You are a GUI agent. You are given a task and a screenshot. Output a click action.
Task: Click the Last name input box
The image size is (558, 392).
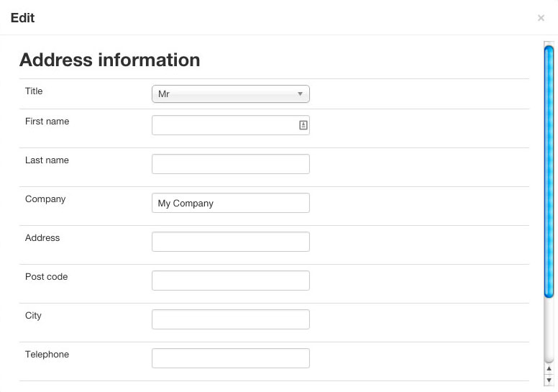[230, 164]
